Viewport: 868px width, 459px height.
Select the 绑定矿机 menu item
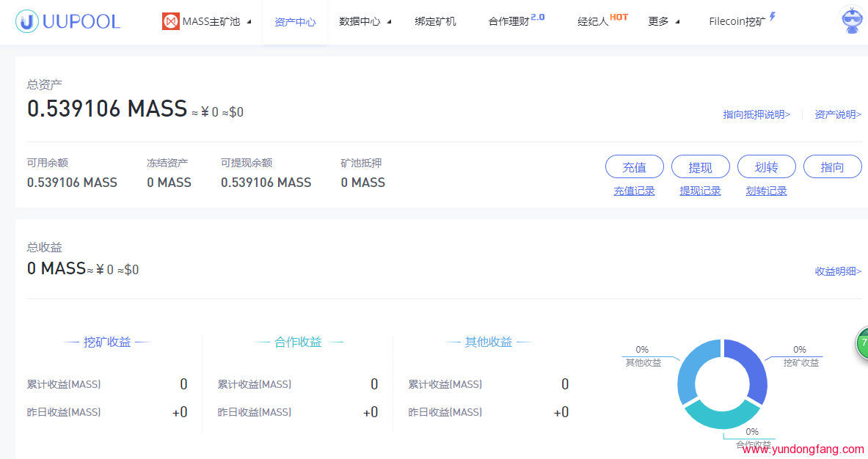click(x=435, y=21)
